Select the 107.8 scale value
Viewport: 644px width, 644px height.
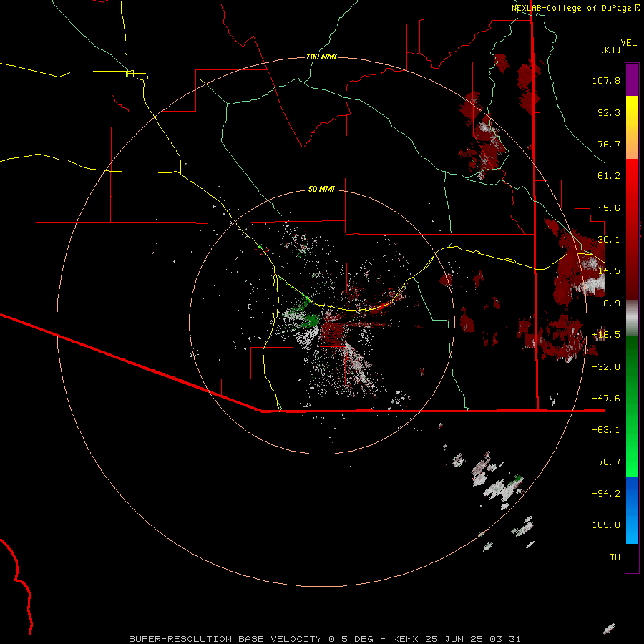click(x=606, y=80)
